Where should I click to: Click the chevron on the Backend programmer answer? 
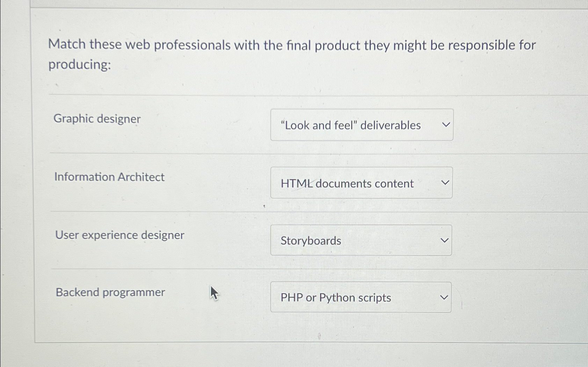pos(443,297)
